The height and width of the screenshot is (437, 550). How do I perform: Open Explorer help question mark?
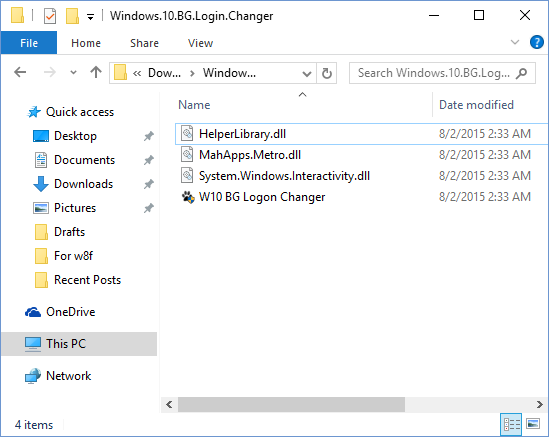point(536,42)
